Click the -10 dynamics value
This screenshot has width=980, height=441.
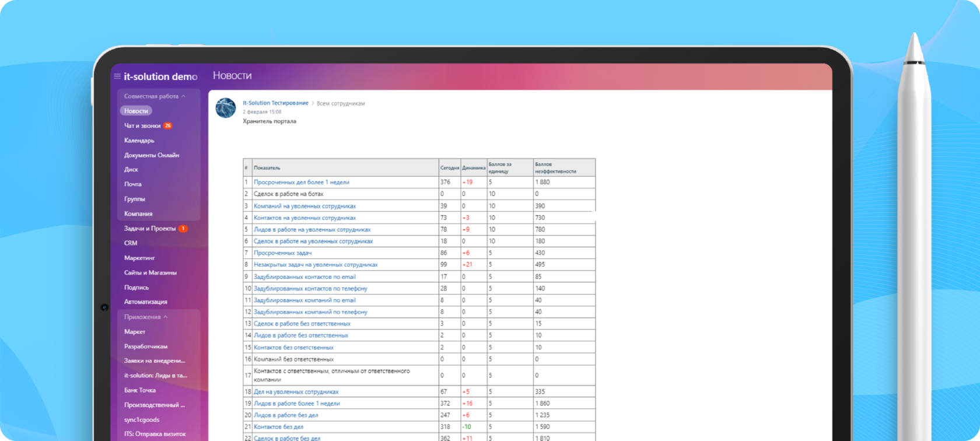coord(467,427)
